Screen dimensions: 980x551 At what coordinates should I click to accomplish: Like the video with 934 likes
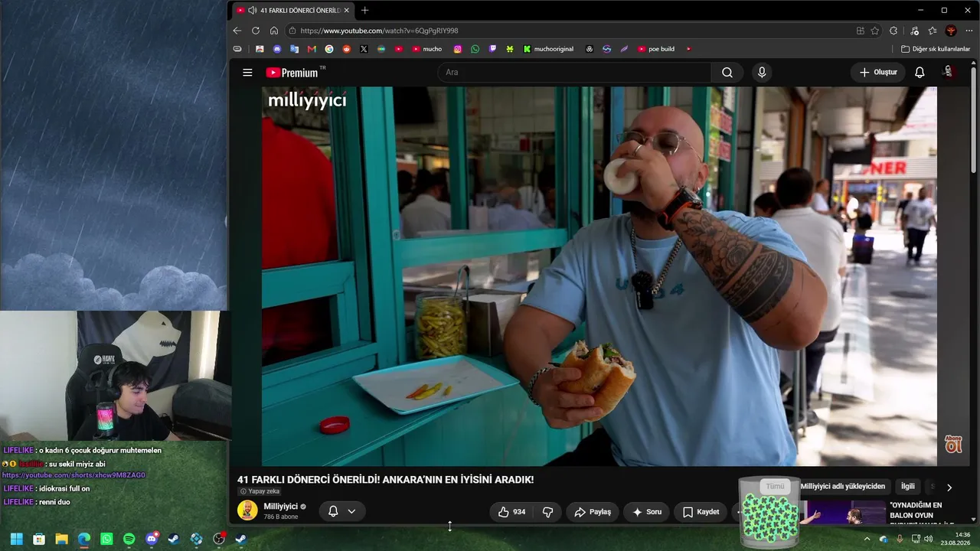click(511, 512)
